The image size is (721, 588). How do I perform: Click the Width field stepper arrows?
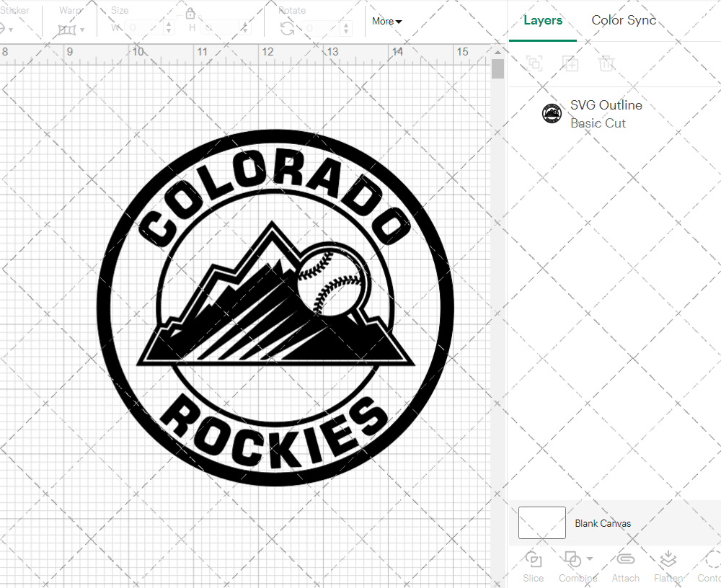pos(169,28)
